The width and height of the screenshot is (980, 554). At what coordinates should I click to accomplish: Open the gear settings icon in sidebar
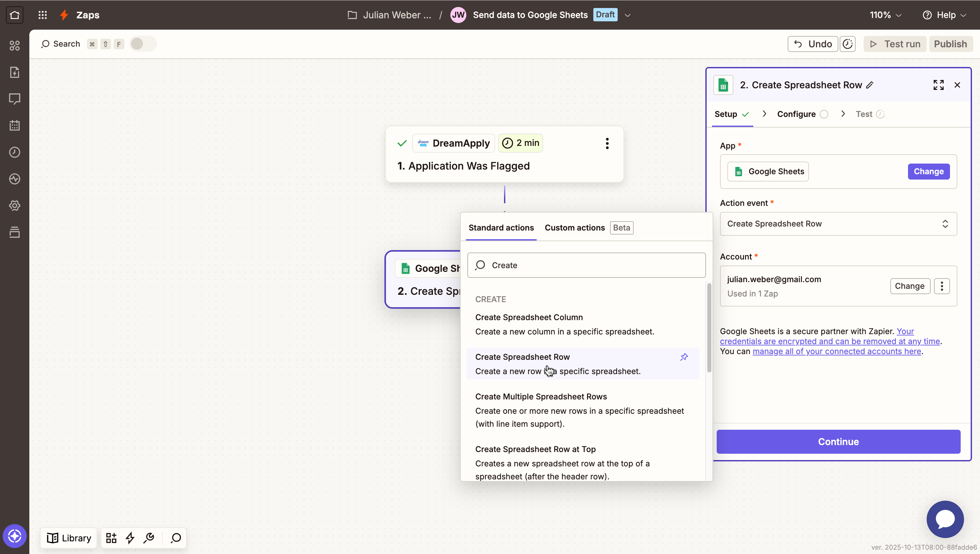[14, 206]
